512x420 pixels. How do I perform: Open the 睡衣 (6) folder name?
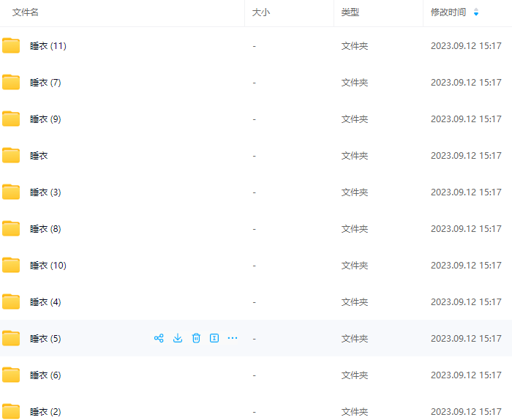point(45,375)
